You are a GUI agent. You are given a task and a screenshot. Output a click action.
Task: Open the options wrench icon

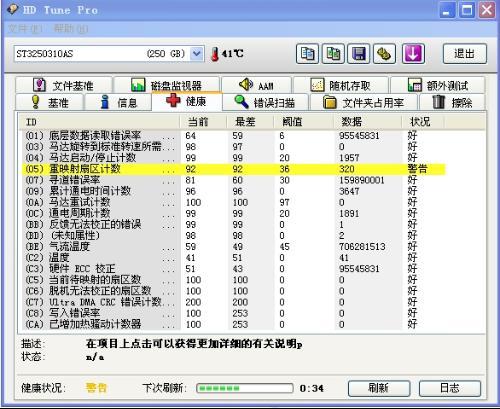pyautogui.click(x=384, y=53)
